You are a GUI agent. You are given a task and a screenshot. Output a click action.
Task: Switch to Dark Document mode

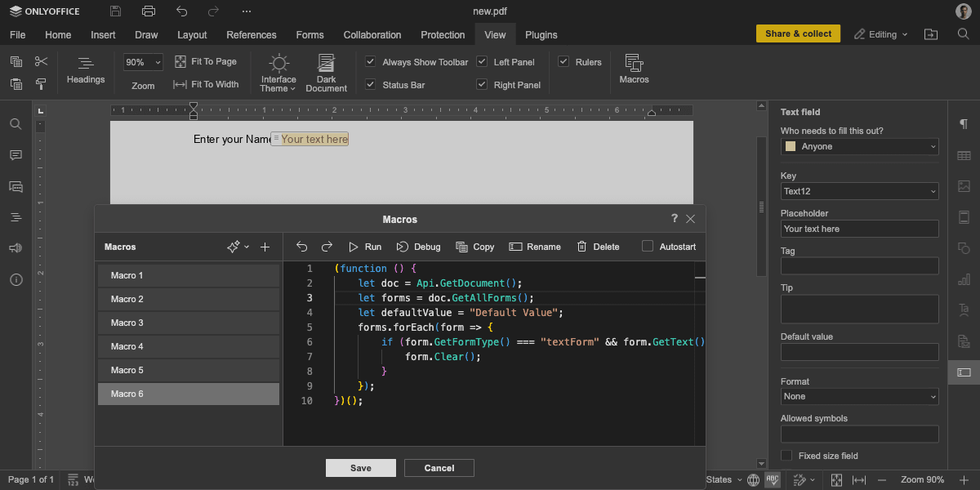(x=327, y=73)
